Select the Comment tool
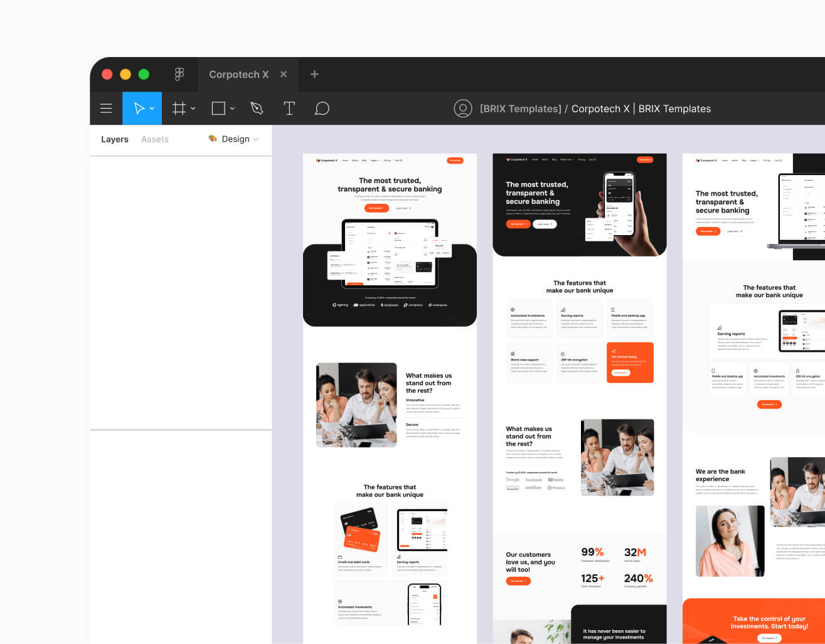 [x=322, y=108]
